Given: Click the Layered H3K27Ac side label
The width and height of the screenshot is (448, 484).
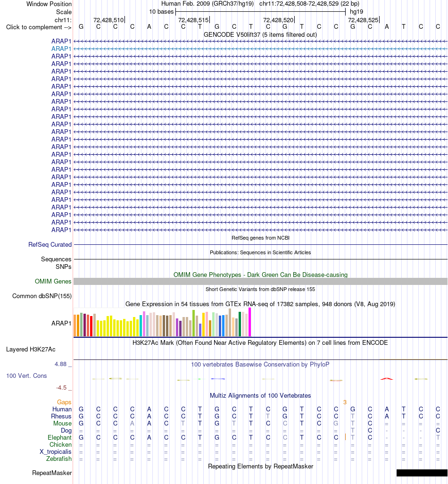Looking at the screenshot, I should pyautogui.click(x=31, y=350).
